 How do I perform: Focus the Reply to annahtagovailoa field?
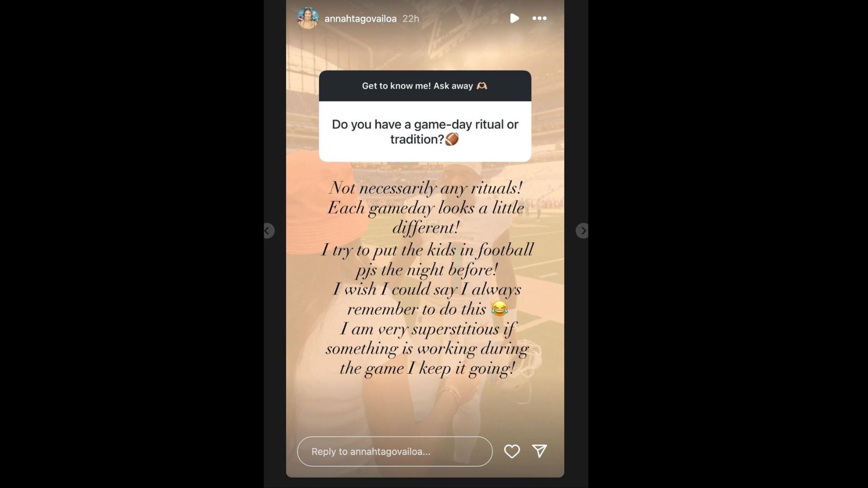[x=395, y=451]
